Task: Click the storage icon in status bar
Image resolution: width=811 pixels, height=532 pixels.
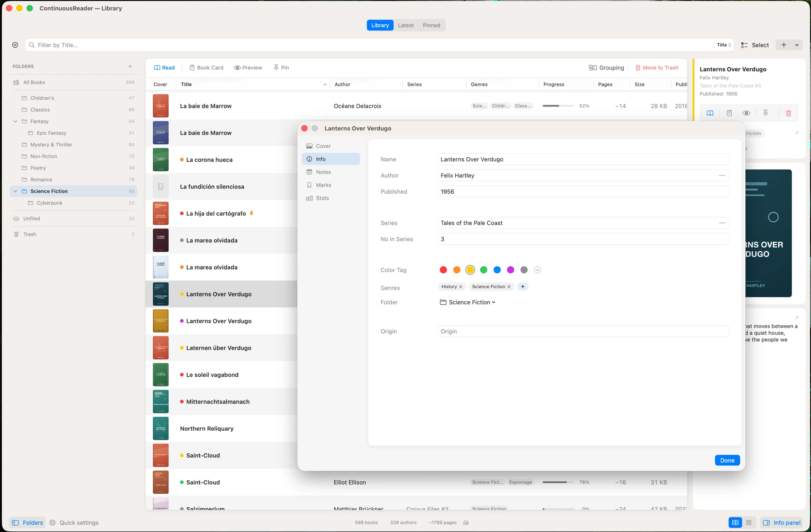Action: (x=466, y=523)
